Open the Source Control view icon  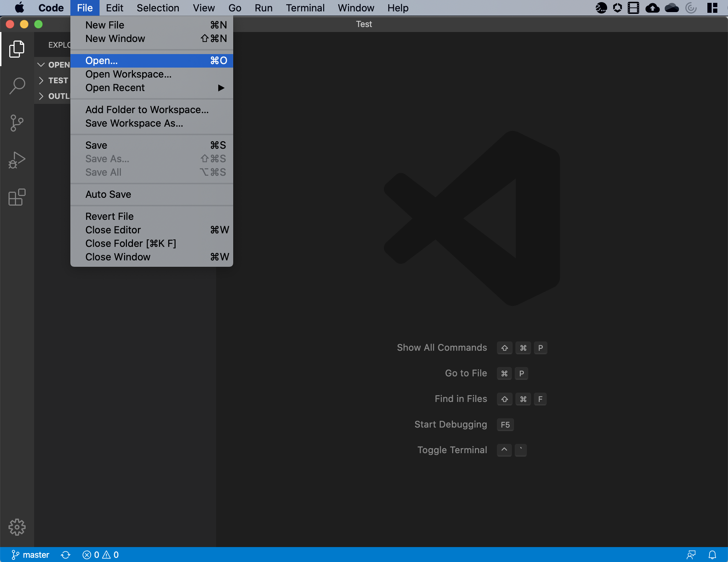pyautogui.click(x=17, y=123)
